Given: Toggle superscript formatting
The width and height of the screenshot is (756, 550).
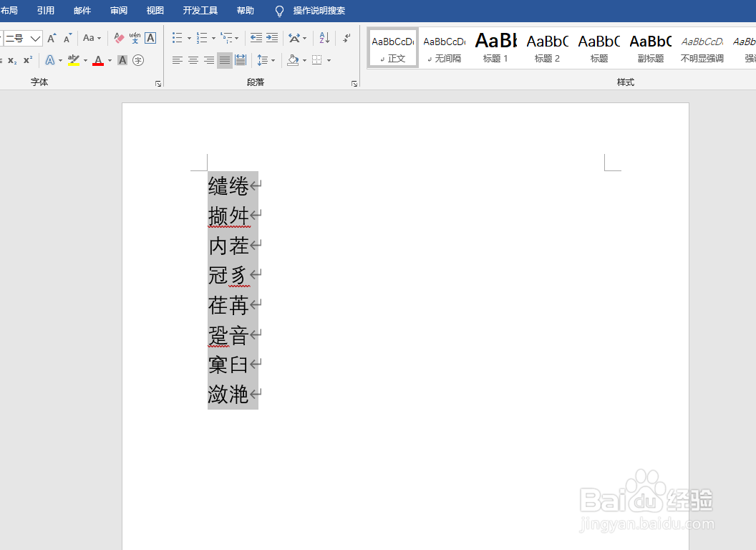Looking at the screenshot, I should tap(27, 60).
